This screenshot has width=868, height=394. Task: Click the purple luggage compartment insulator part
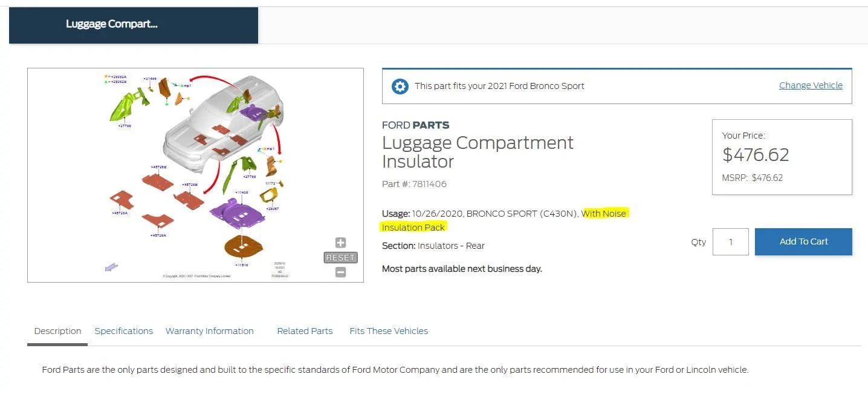pos(238,212)
